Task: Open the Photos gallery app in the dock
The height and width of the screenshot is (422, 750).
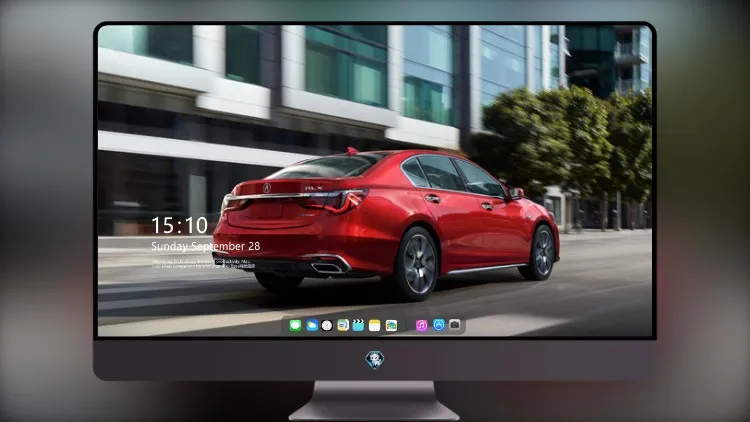Action: click(391, 325)
